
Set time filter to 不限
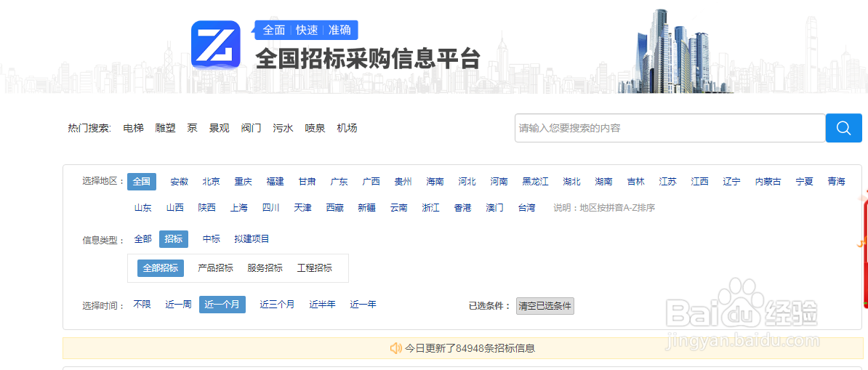click(142, 305)
